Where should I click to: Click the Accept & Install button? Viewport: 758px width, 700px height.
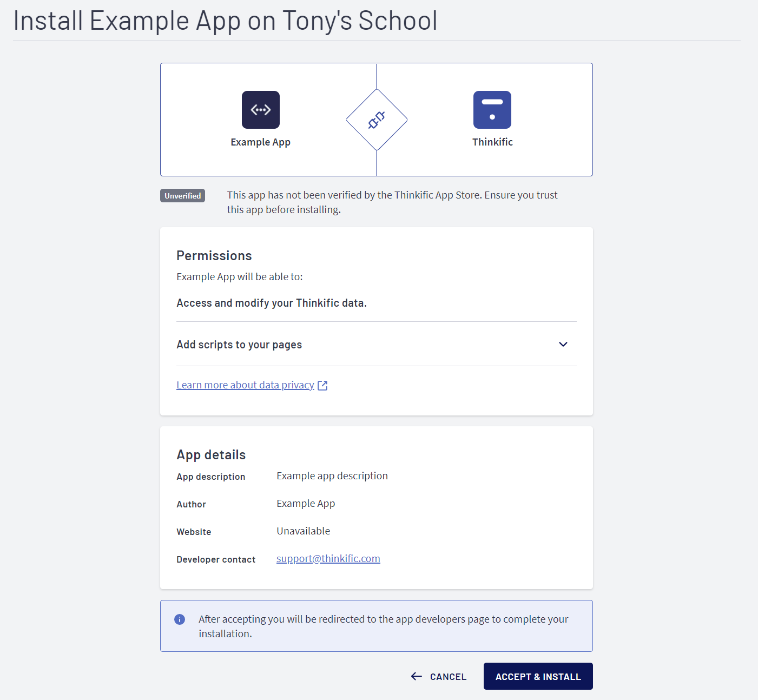coord(538,676)
